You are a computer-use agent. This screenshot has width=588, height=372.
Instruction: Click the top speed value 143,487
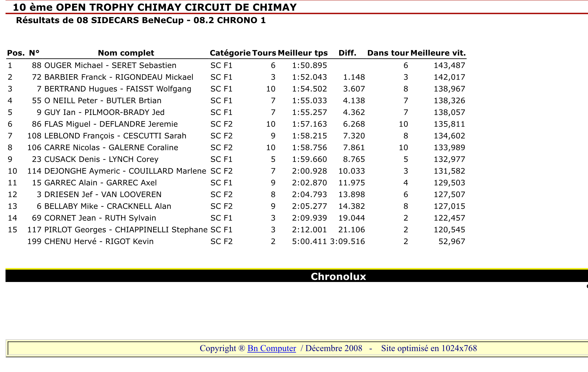[449, 65]
